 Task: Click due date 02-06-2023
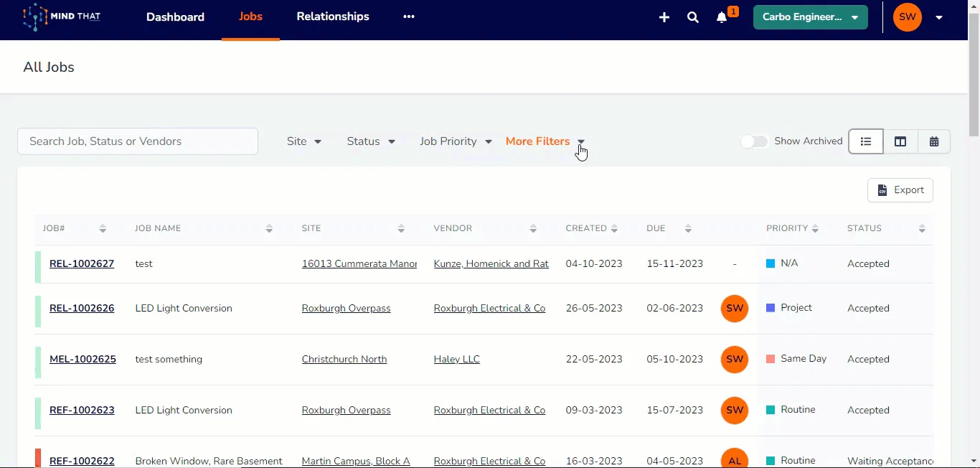coord(675,309)
